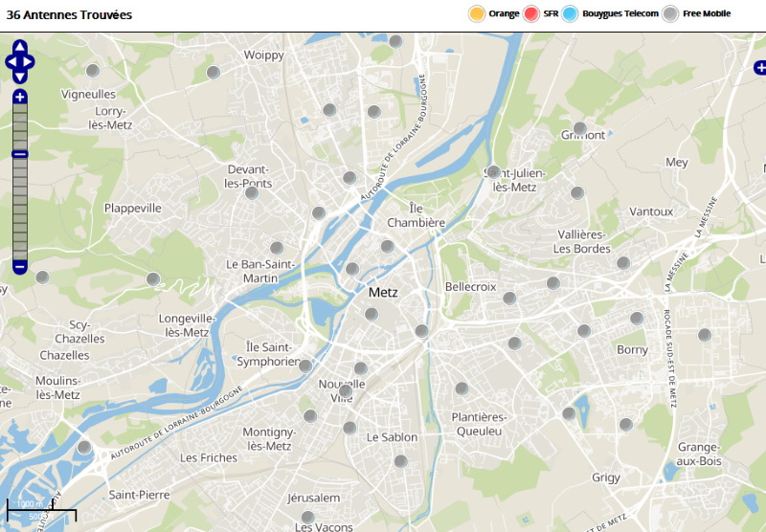Select the antenna marker near Borny

637,319
